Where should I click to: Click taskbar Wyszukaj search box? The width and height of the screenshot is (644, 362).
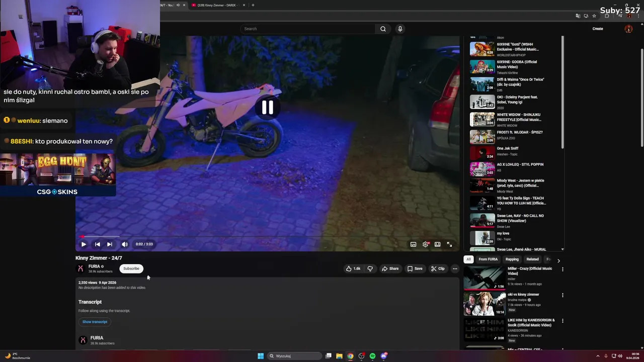coord(295,356)
